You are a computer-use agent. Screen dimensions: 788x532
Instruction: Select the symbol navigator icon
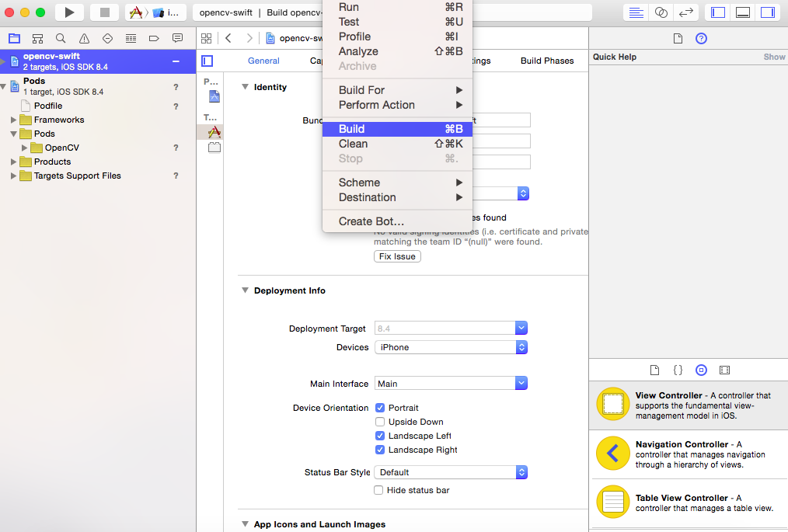tap(37, 37)
